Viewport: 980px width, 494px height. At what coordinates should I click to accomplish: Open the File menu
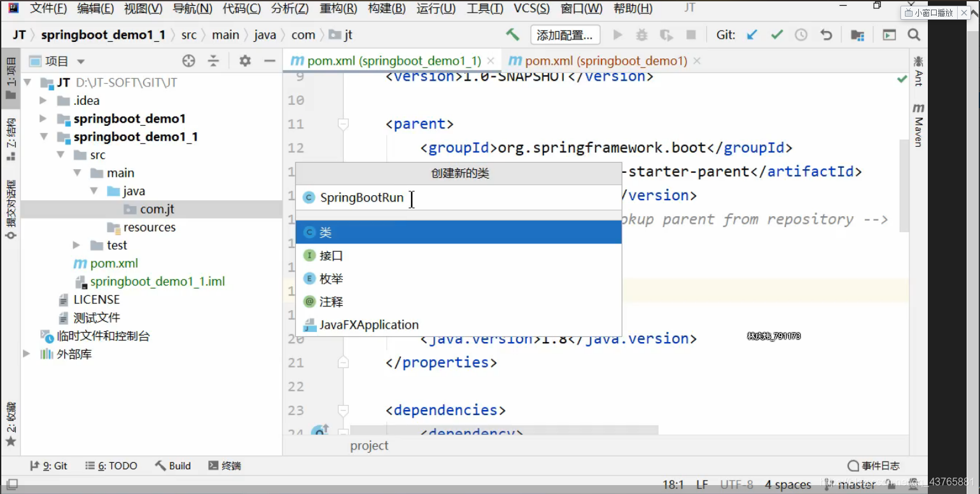coord(48,8)
